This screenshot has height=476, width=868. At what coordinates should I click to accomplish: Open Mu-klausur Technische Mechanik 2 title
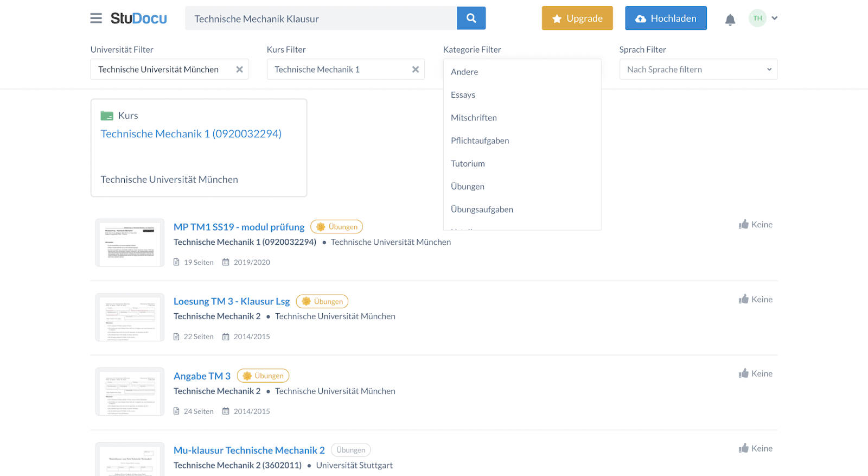coord(249,450)
